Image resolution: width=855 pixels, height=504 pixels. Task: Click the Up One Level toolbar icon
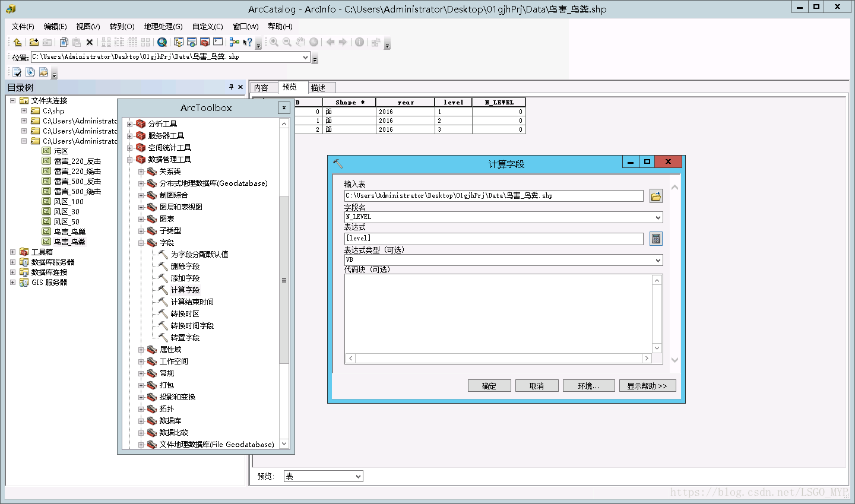pyautogui.click(x=17, y=42)
